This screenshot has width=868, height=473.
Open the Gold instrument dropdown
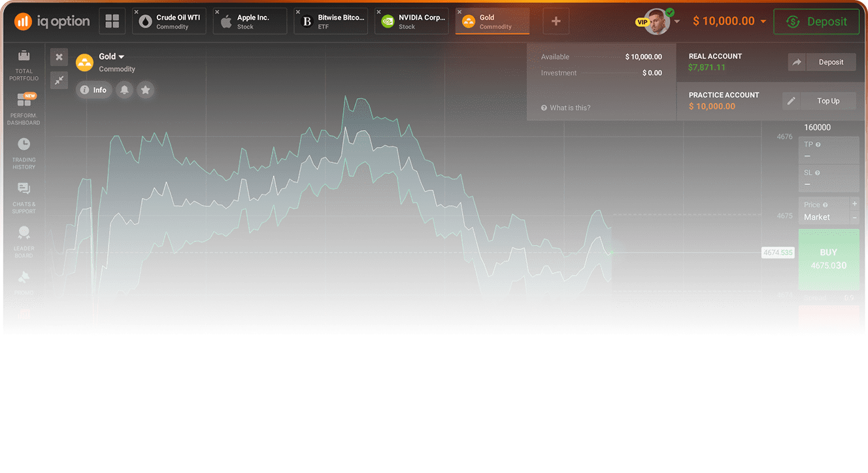coord(110,56)
